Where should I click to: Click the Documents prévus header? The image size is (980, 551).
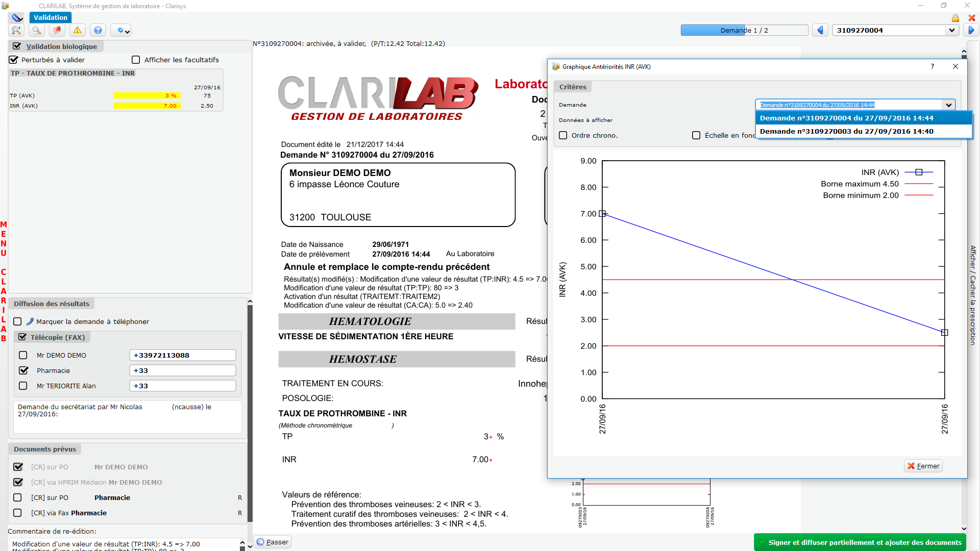pos(45,449)
